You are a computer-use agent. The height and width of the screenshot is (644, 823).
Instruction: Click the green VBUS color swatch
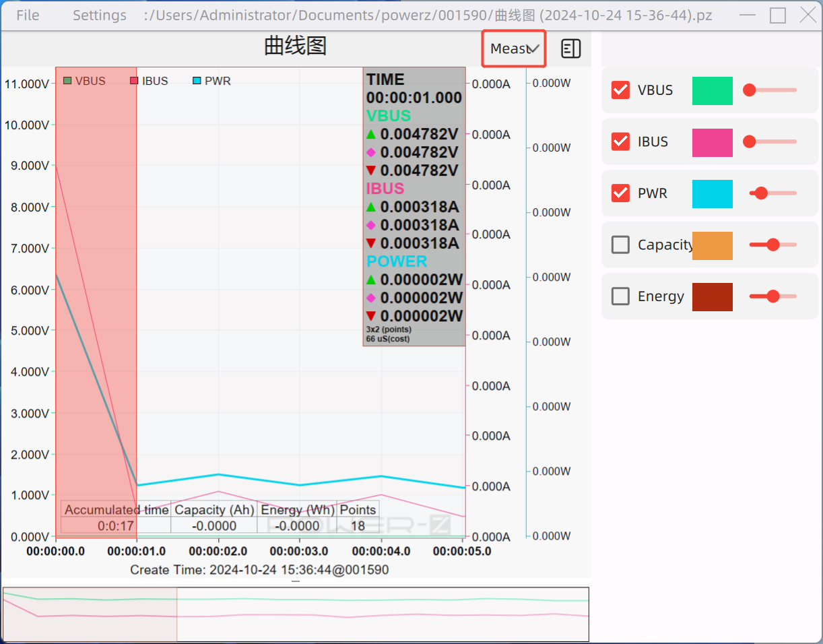pos(712,90)
